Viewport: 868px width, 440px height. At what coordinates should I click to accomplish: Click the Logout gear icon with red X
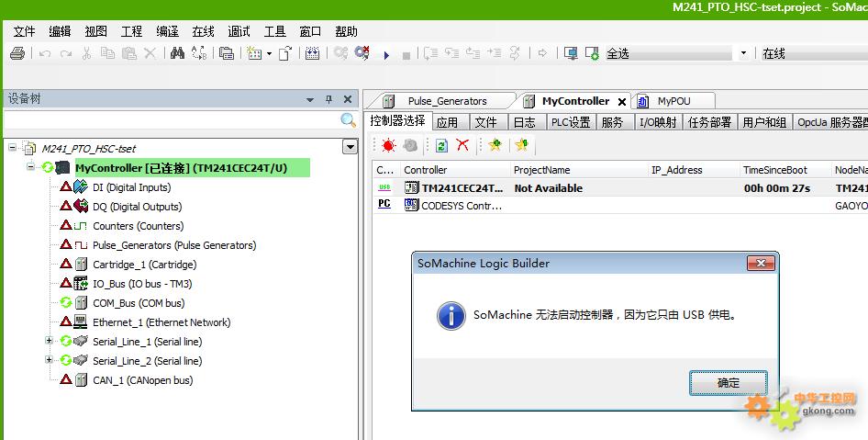pyautogui.click(x=362, y=53)
